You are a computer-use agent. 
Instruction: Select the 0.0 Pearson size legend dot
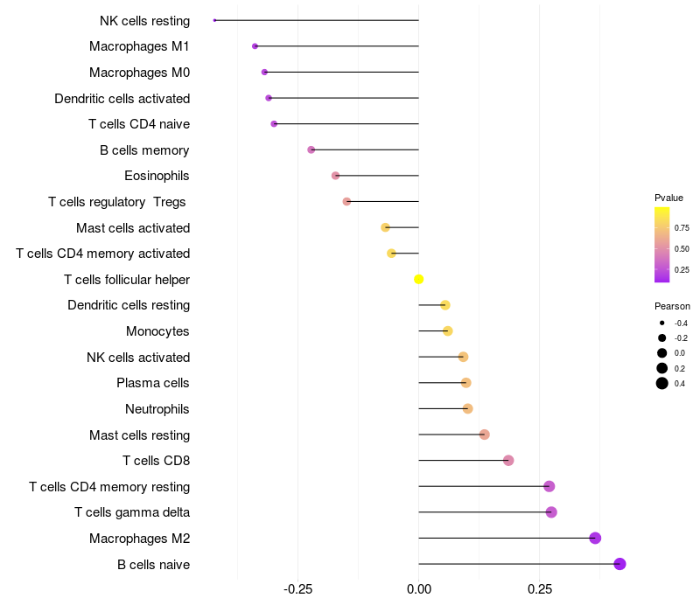[x=662, y=353]
